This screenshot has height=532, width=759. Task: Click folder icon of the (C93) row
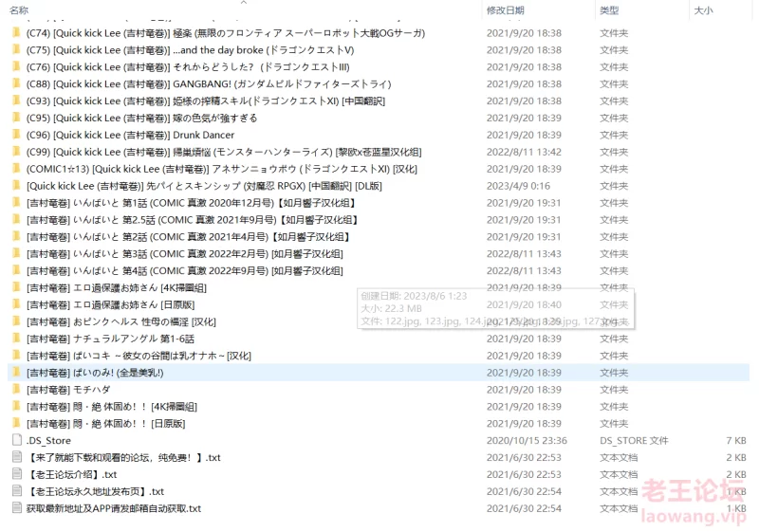coord(16,101)
